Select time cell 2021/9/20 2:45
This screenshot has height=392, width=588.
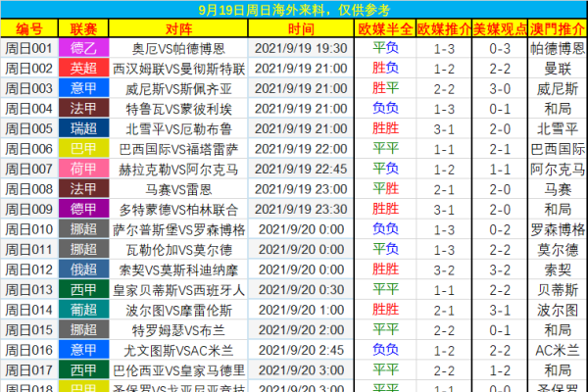[x=301, y=350]
